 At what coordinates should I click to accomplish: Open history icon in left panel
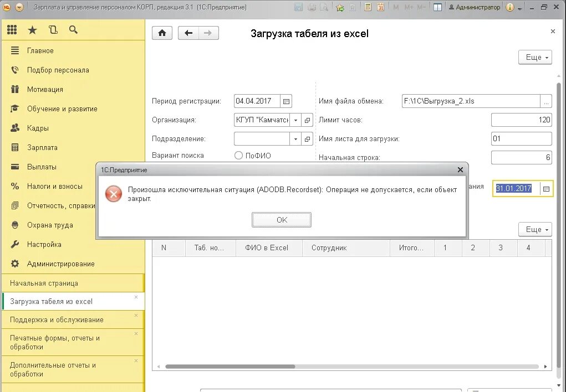pyautogui.click(x=53, y=30)
